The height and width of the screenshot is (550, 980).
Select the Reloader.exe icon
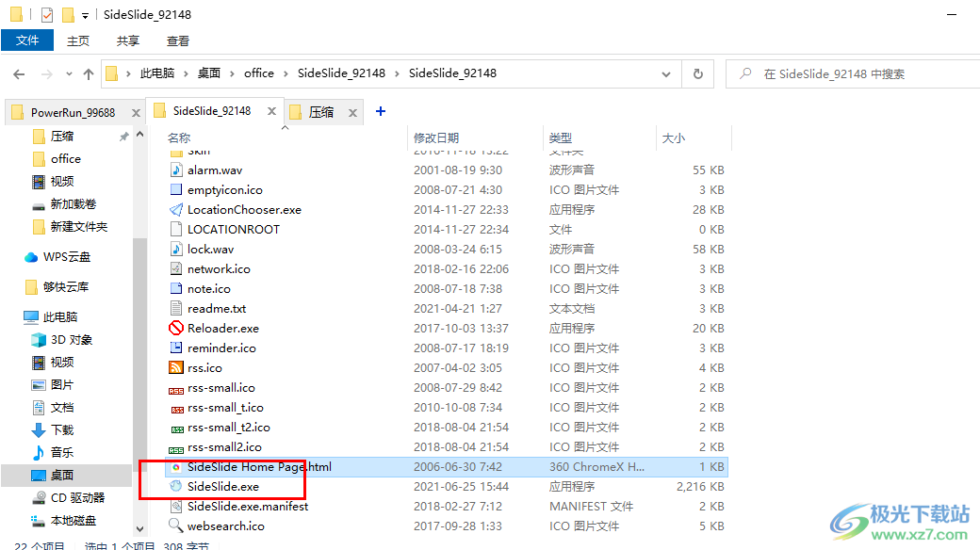click(x=176, y=328)
